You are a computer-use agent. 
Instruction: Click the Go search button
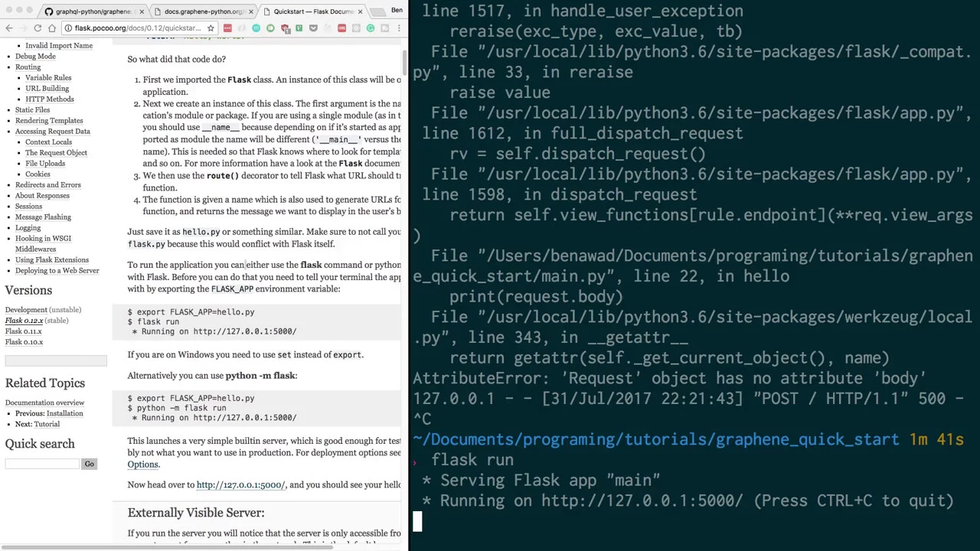[x=89, y=464]
